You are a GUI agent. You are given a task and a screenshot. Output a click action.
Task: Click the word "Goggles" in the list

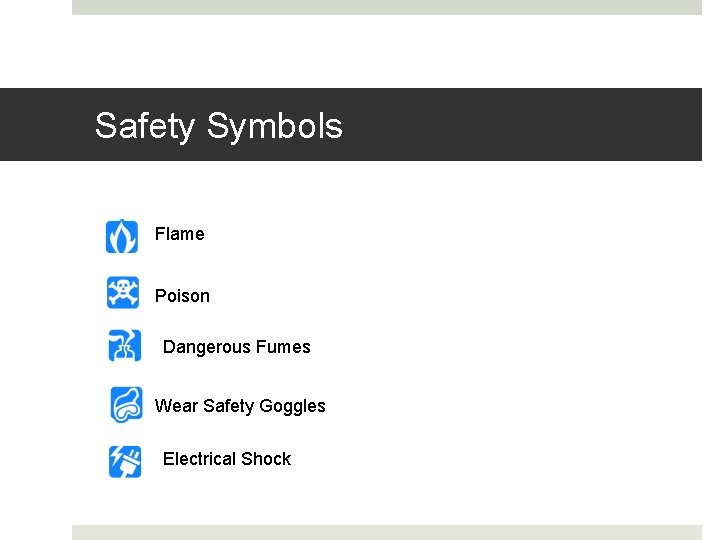click(292, 406)
